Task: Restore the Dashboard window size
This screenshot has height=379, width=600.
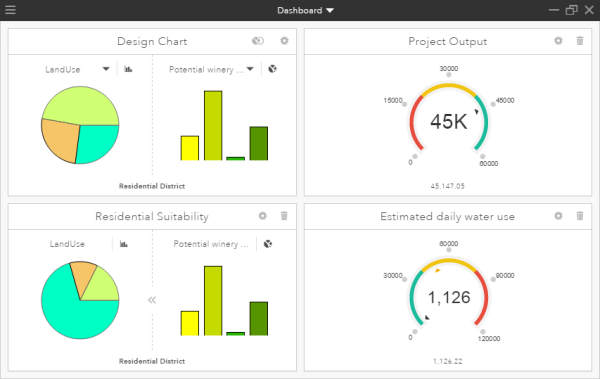Action: point(572,10)
